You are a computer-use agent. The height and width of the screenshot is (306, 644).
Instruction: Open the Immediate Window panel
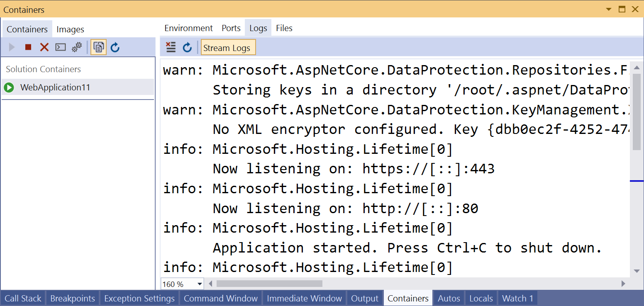304,298
